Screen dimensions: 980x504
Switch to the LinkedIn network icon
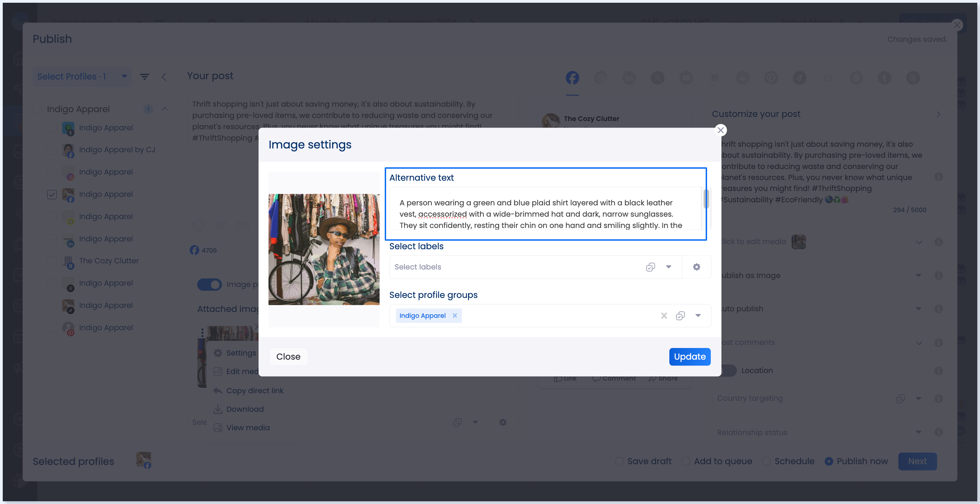629,78
